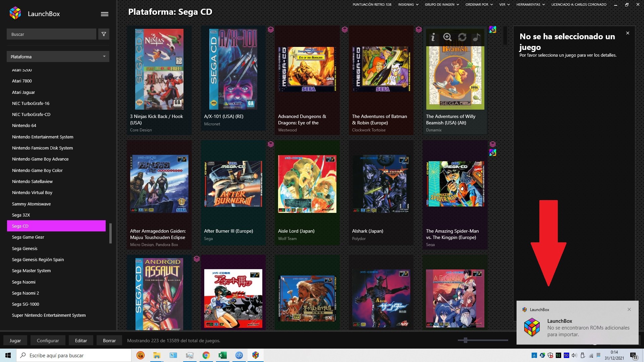The height and width of the screenshot is (362, 644).
Task: Select NEC TurboGrafx-16 platform
Action: point(56,103)
